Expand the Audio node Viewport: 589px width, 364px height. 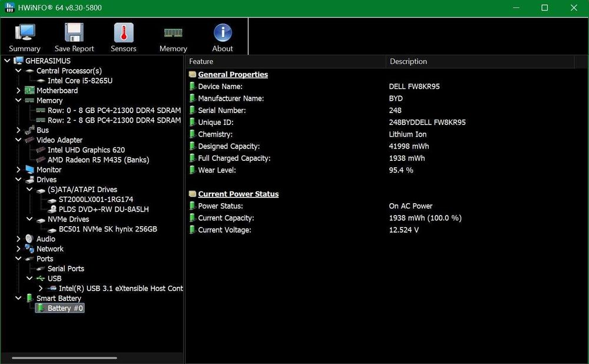point(18,239)
